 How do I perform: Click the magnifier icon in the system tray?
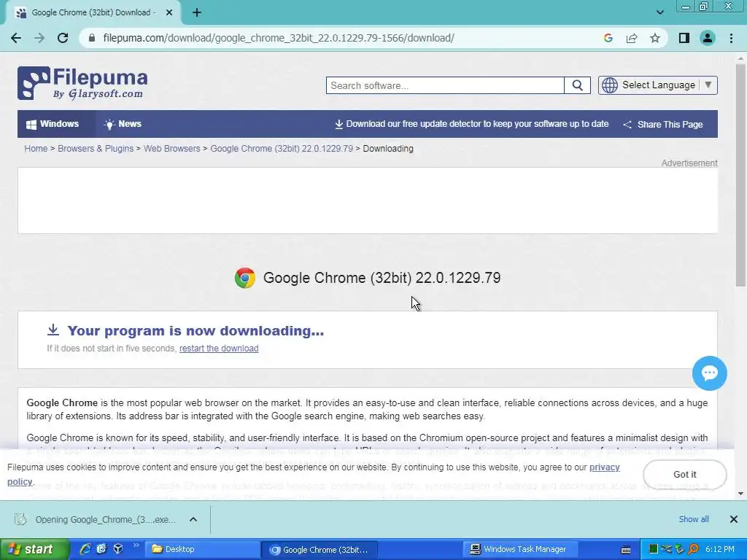tap(693, 549)
